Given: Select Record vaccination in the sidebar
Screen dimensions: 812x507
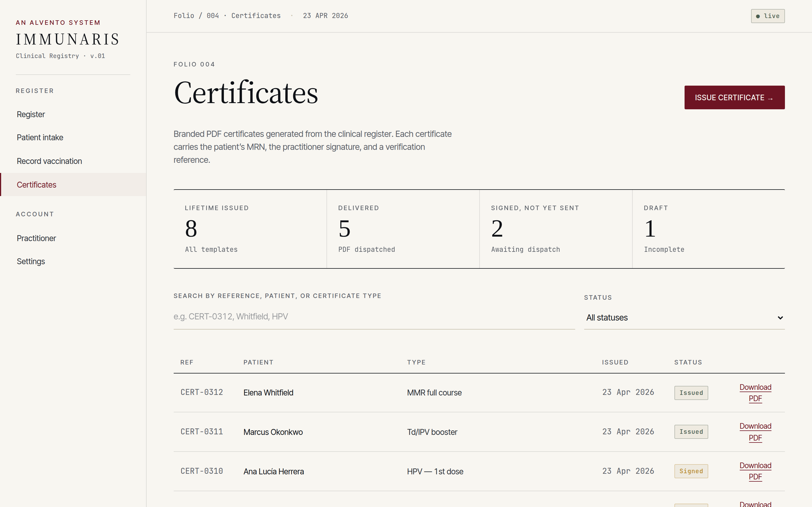Looking at the screenshot, I should coord(49,161).
